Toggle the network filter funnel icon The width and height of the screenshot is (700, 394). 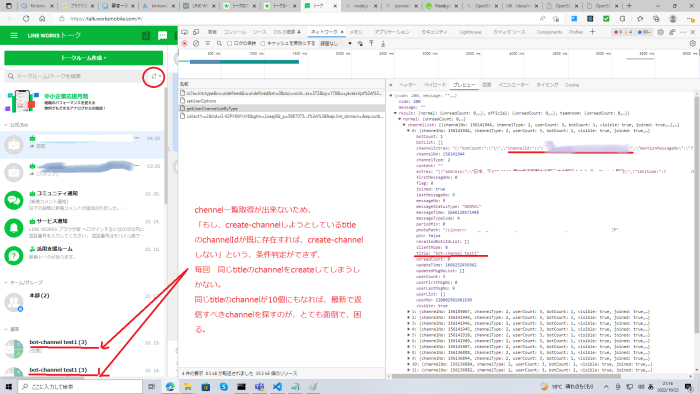pyautogui.click(x=208, y=43)
